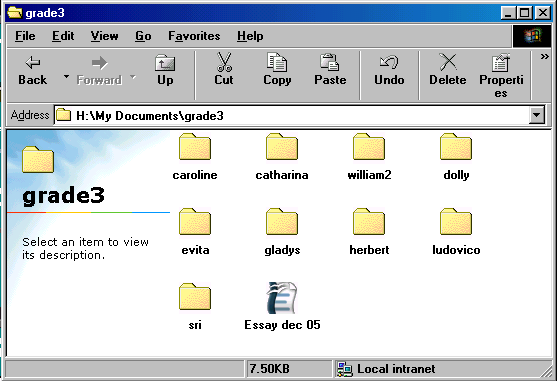Select the sri folder
Screen dimensions: 557x381
coord(195,307)
